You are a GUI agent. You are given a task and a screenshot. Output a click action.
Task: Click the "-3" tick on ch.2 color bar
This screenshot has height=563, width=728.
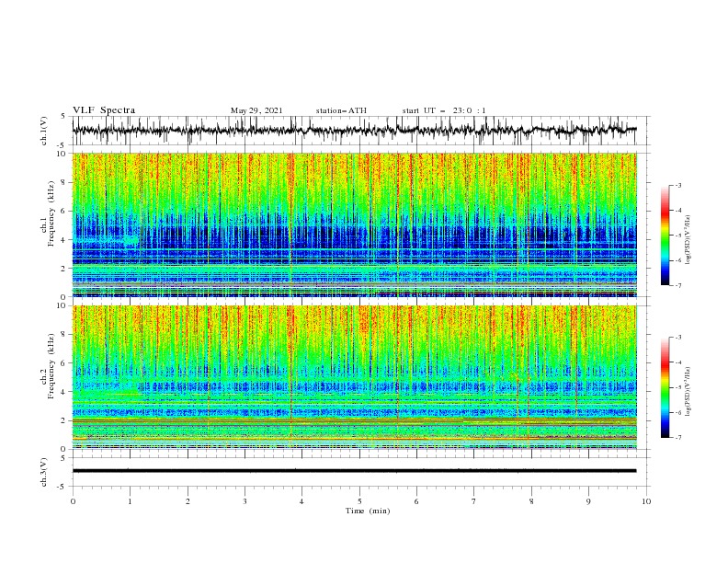678,338
